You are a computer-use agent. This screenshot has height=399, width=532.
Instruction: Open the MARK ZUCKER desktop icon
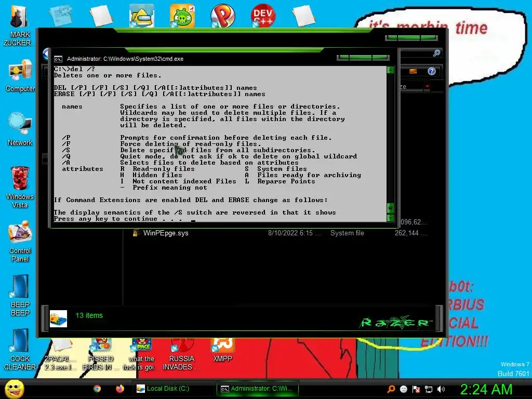point(19,24)
